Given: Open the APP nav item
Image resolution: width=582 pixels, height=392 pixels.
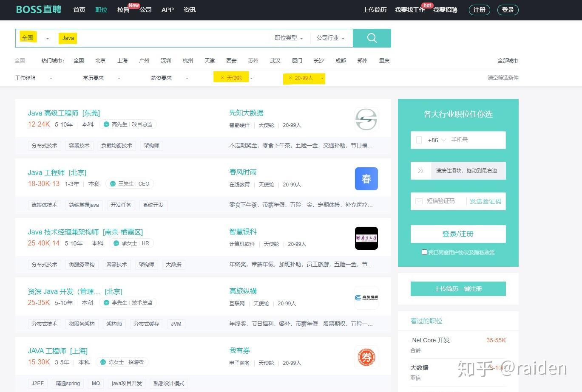Looking at the screenshot, I should [x=168, y=10].
